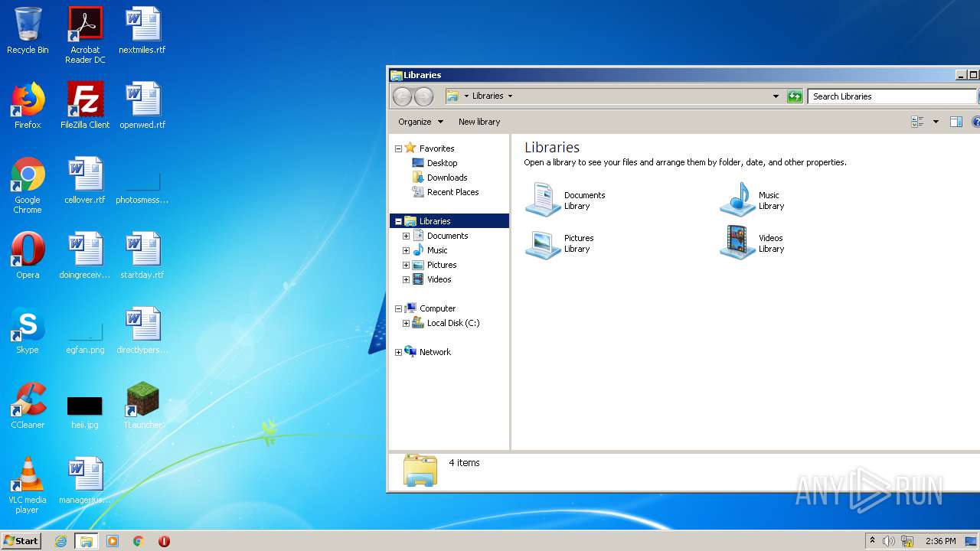Open Chrome from the taskbar
The height and width of the screenshot is (551, 980).
point(139,541)
